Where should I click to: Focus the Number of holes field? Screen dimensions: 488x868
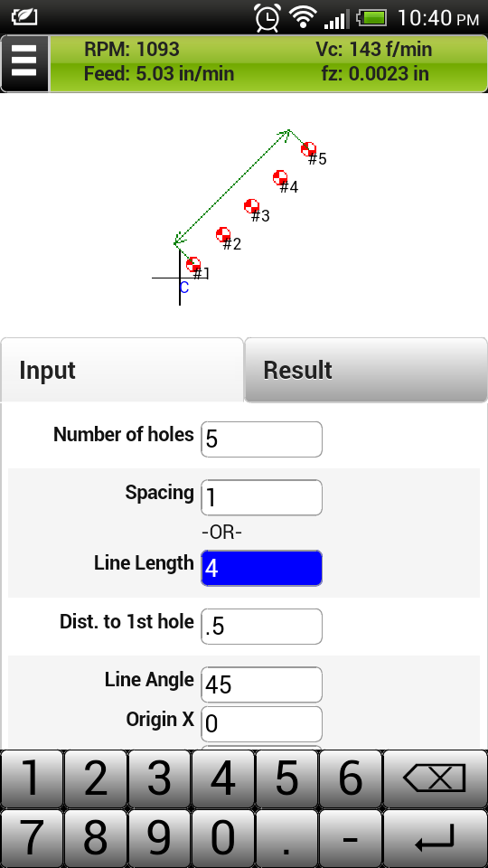coord(261,439)
